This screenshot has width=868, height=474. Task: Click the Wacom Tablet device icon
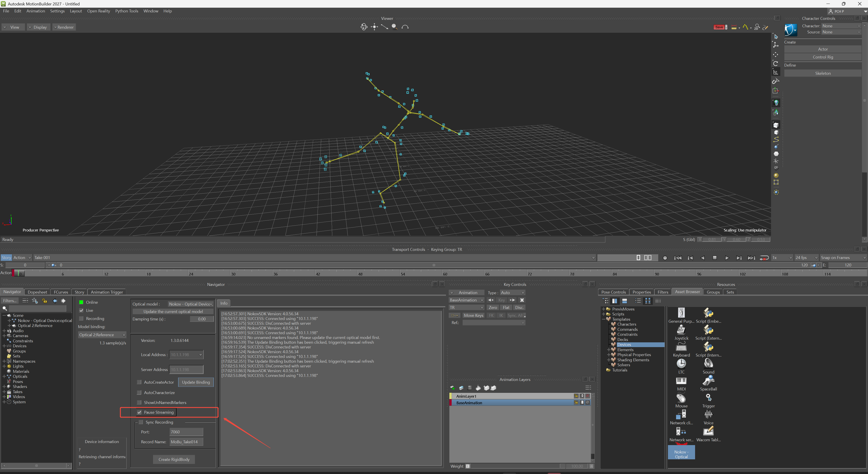click(x=708, y=431)
